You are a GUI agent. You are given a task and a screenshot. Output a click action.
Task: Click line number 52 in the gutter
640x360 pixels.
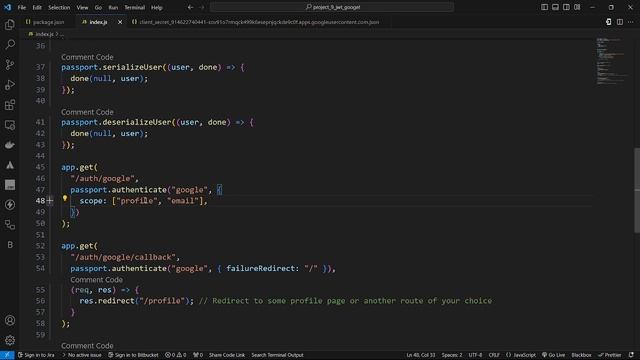point(40,246)
